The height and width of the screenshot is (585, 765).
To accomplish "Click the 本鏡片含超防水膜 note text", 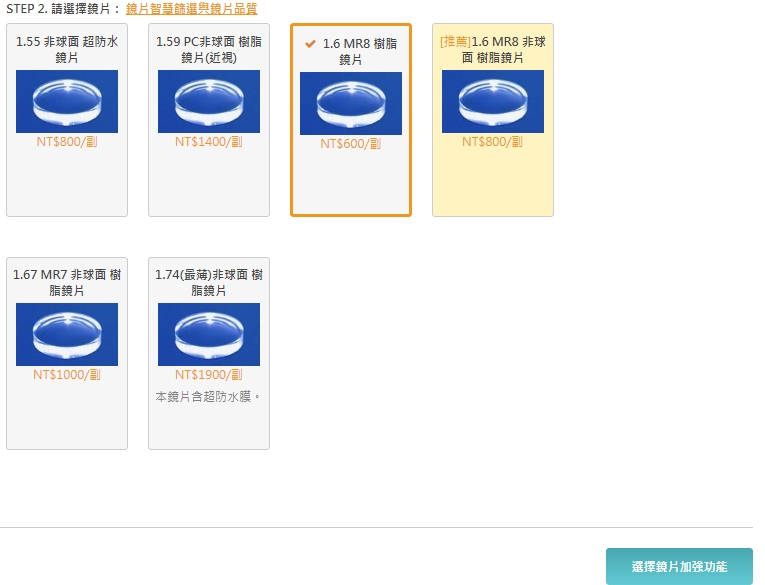I will [x=208, y=397].
